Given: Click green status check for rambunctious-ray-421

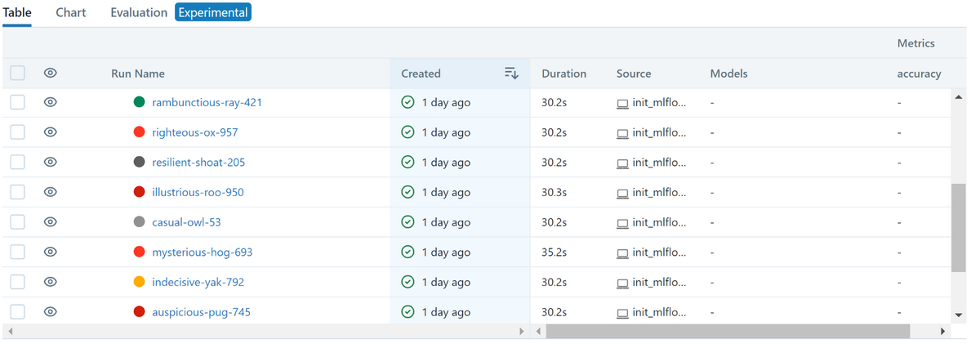Looking at the screenshot, I should [408, 102].
